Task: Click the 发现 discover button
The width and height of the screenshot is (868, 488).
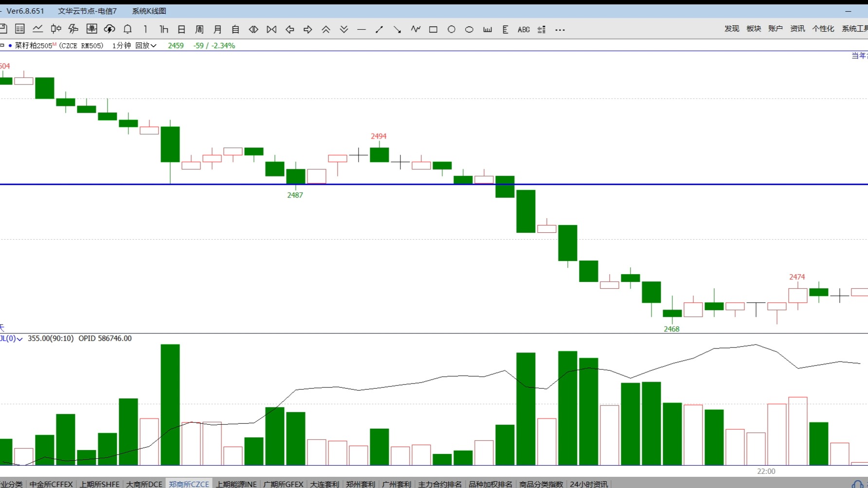Action: point(731,29)
